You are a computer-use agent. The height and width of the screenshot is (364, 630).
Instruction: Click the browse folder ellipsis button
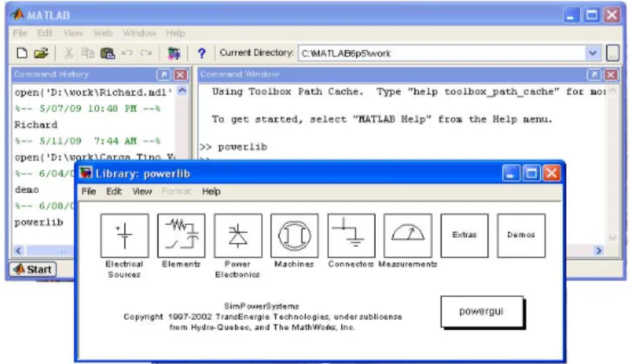[x=612, y=53]
